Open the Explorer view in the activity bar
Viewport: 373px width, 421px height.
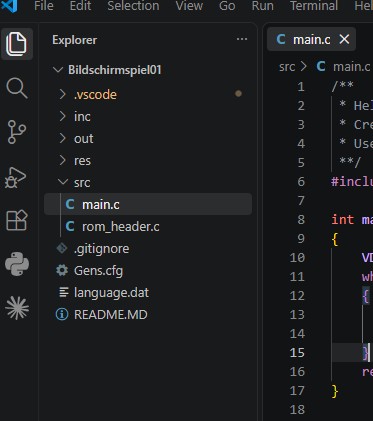click(x=17, y=44)
